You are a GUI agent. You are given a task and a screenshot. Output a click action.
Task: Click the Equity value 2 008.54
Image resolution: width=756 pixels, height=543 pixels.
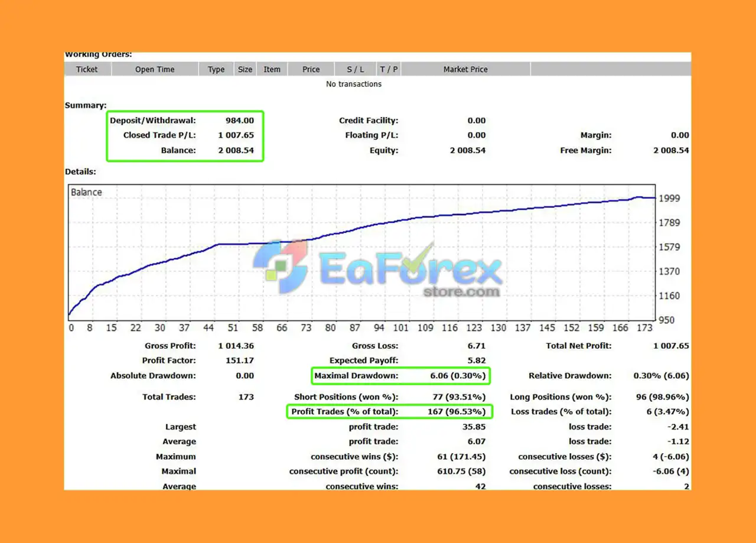click(x=468, y=150)
